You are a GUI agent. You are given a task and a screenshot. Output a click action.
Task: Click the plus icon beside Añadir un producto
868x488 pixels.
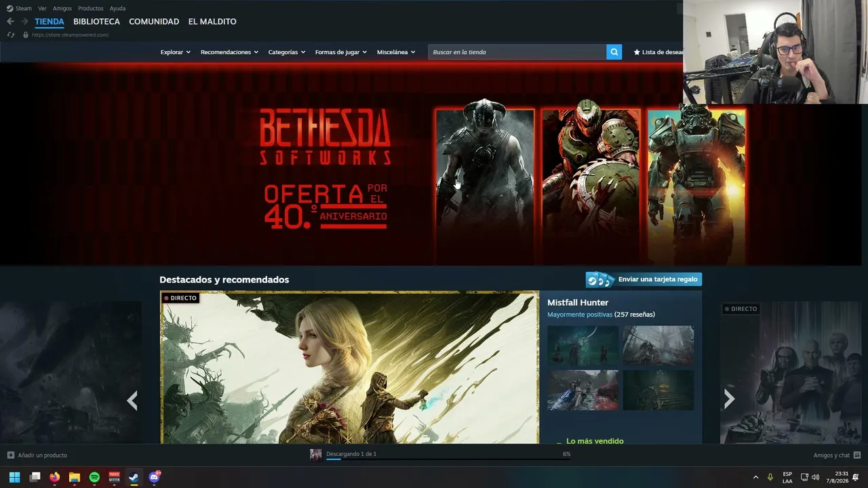tap(11, 455)
